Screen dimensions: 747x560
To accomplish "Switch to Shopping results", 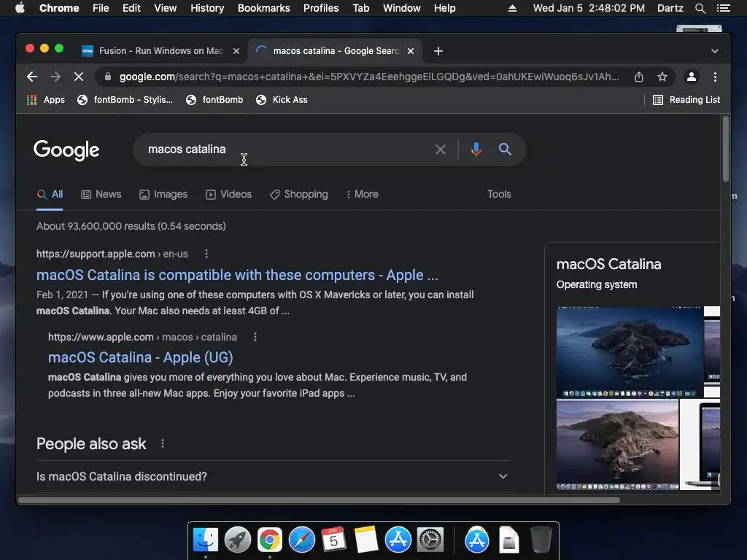I will 298,194.
